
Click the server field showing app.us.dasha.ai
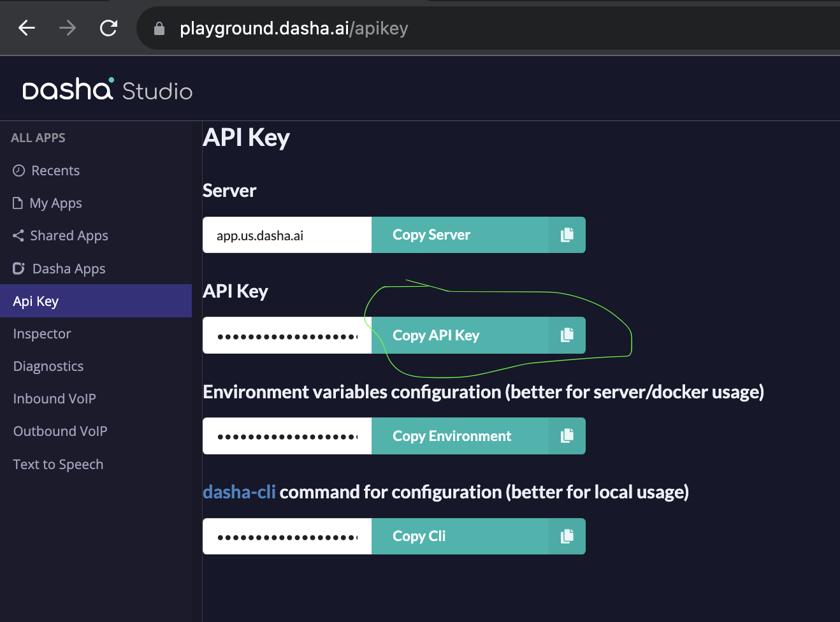287,235
